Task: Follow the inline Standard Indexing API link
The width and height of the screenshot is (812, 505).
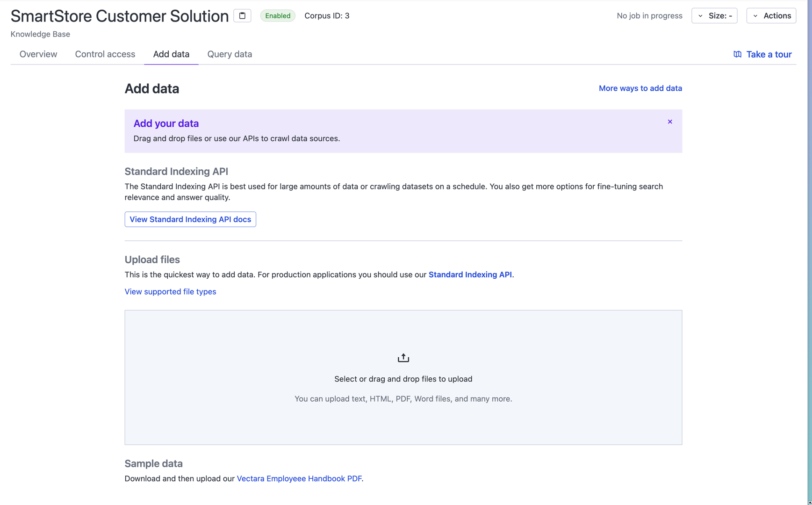Action: (x=470, y=274)
